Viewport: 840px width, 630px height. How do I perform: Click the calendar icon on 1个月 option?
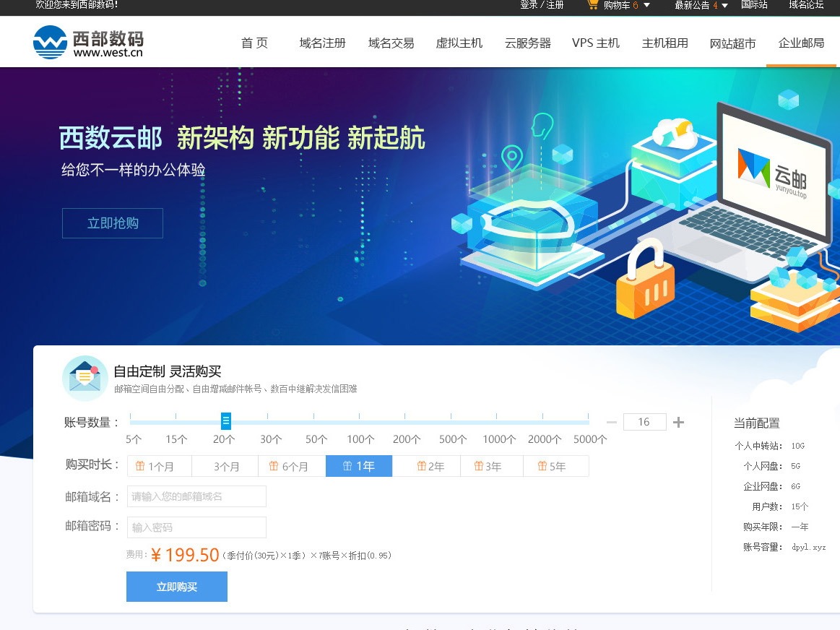click(140, 466)
